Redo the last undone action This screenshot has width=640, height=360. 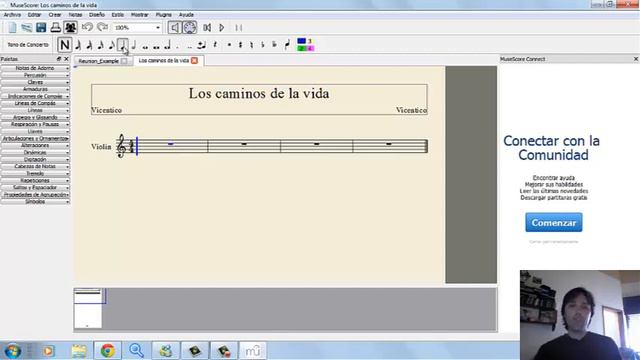coord(102,27)
